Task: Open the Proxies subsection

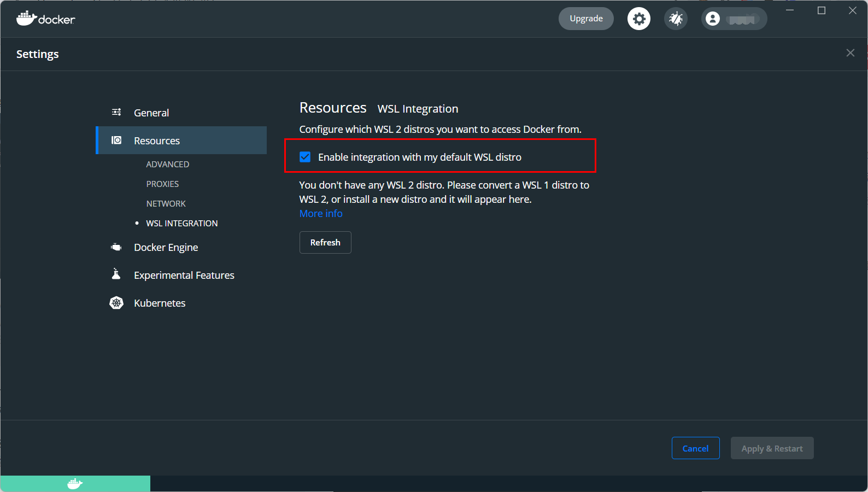Action: [x=163, y=184]
